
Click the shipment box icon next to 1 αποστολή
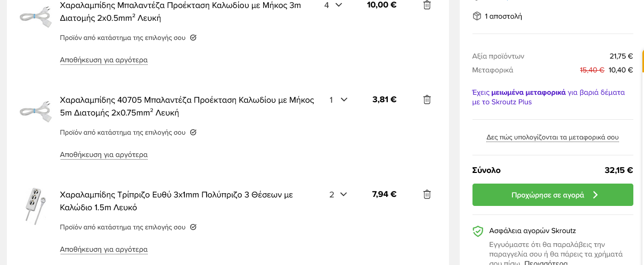click(x=477, y=16)
